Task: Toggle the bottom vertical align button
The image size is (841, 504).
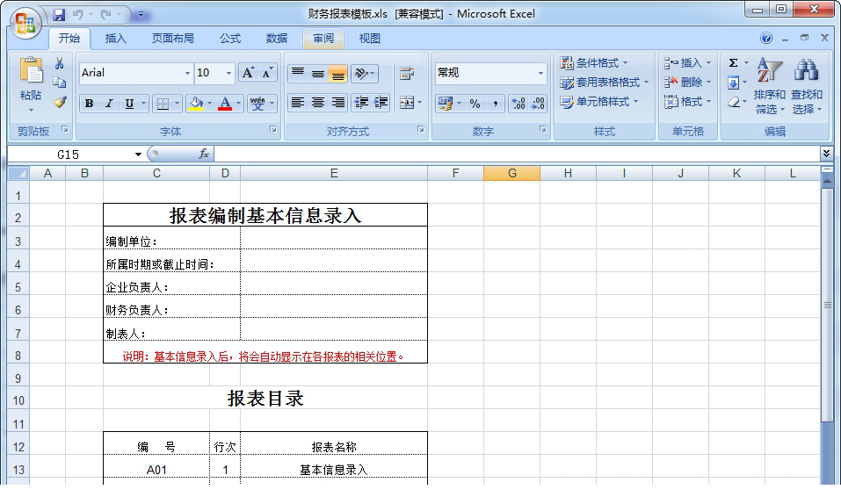Action: [337, 74]
